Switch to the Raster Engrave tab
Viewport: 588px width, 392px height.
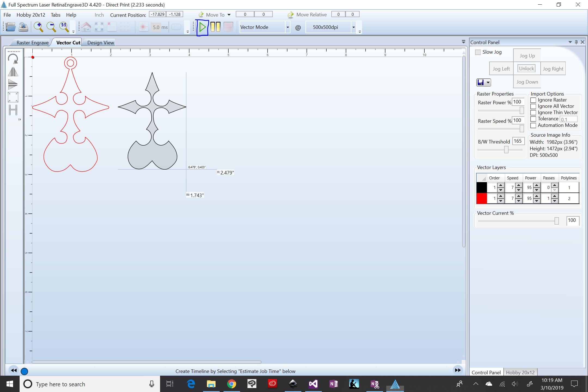click(33, 42)
